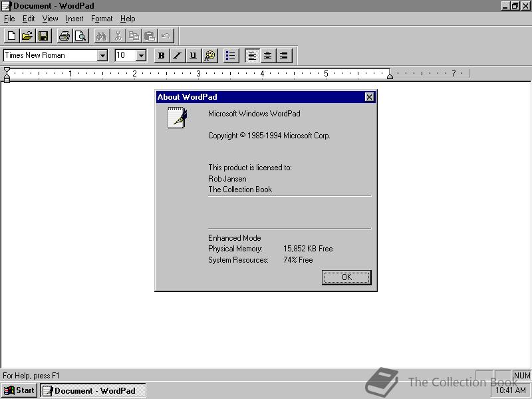The width and height of the screenshot is (532, 399).
Task: Click the right indent marker on ruler
Action: pyautogui.click(x=390, y=75)
